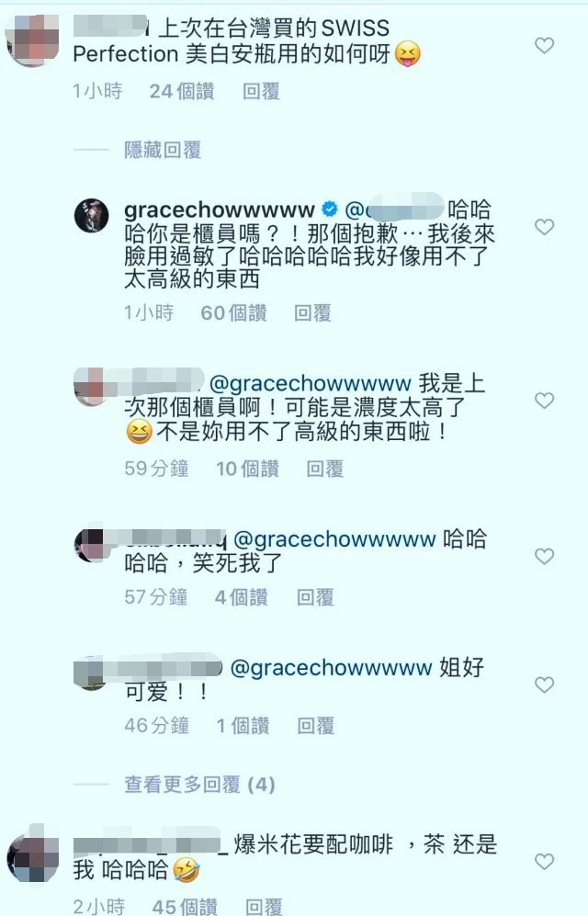Expand 查看更多回覆 (4)
588x916 pixels.
click(199, 785)
